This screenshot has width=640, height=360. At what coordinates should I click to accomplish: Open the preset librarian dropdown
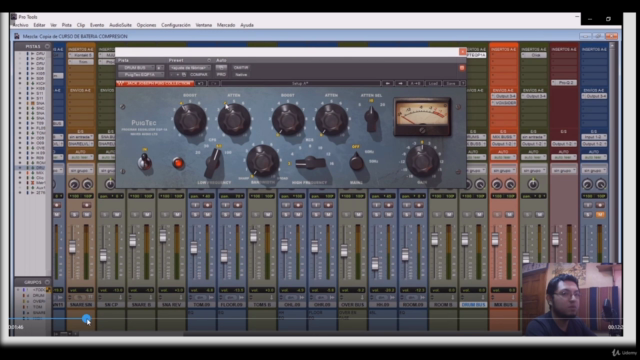coord(190,68)
